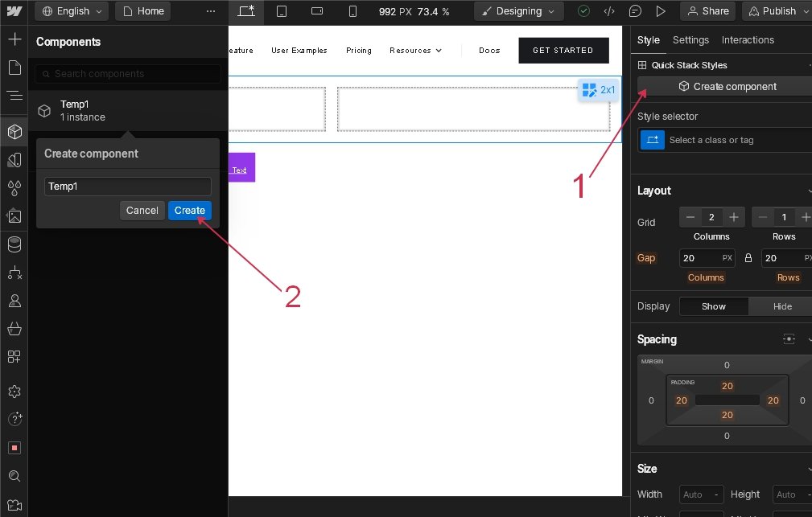
Task: Open the CMS database panel icon
Action: [14, 244]
